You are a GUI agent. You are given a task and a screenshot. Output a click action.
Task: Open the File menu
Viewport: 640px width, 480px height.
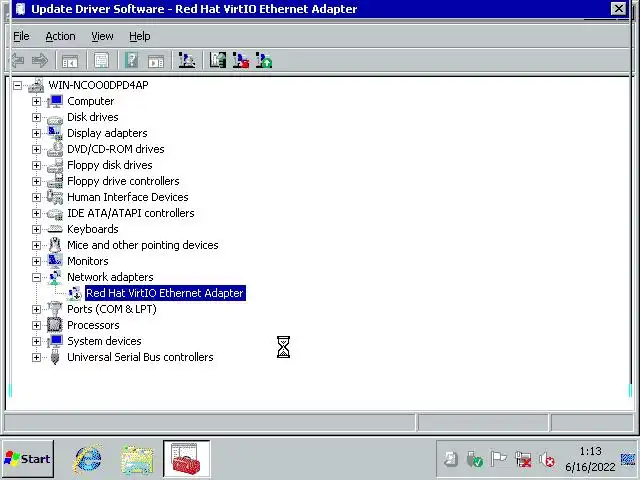pyautogui.click(x=21, y=36)
